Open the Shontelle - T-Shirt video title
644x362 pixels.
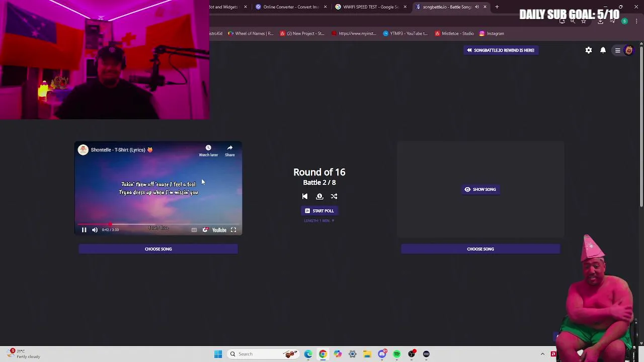tap(121, 150)
